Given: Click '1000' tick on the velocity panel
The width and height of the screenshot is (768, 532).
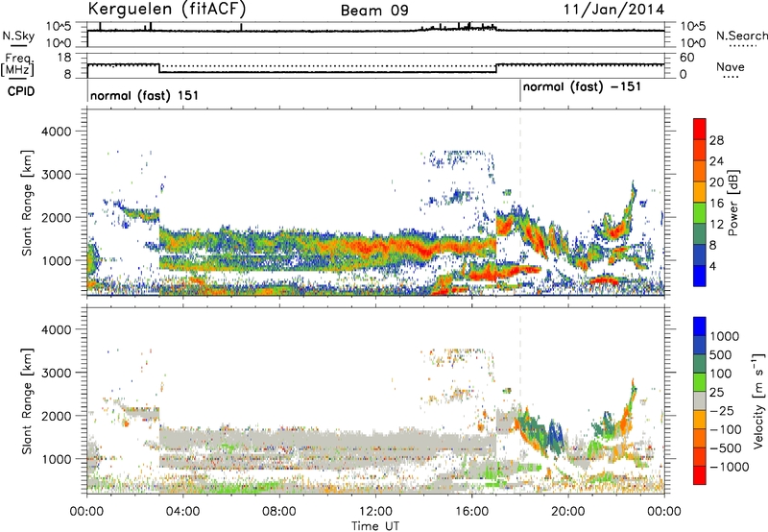Looking at the screenshot, I should (57, 459).
